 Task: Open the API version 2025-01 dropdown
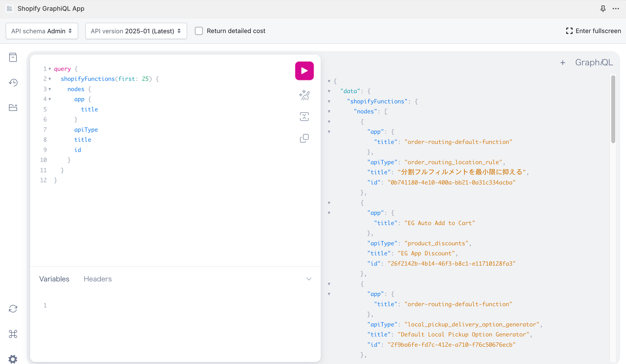[136, 31]
